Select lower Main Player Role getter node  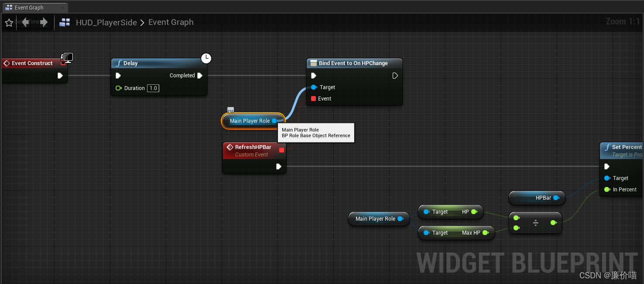(x=379, y=219)
